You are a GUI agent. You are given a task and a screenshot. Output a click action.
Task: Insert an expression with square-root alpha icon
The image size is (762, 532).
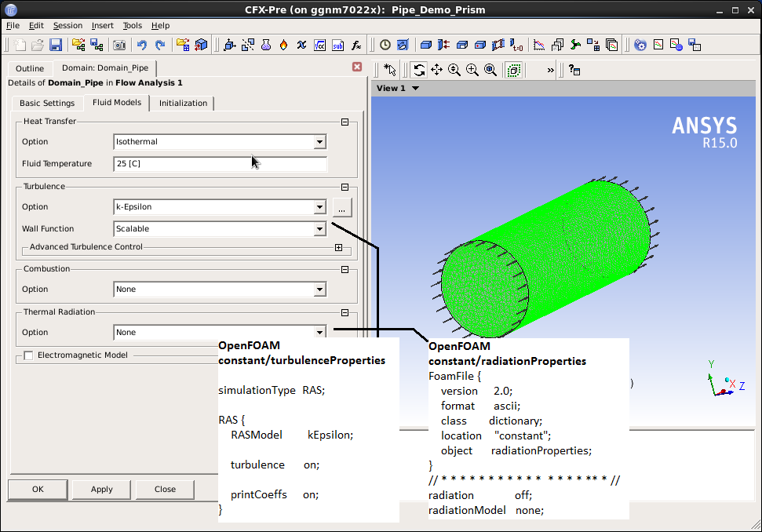[x=319, y=46]
